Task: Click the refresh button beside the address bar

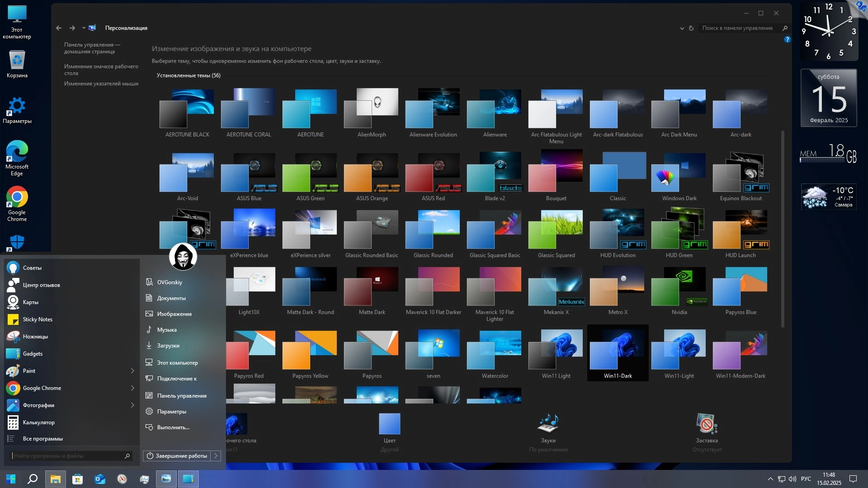Action: 691,28
